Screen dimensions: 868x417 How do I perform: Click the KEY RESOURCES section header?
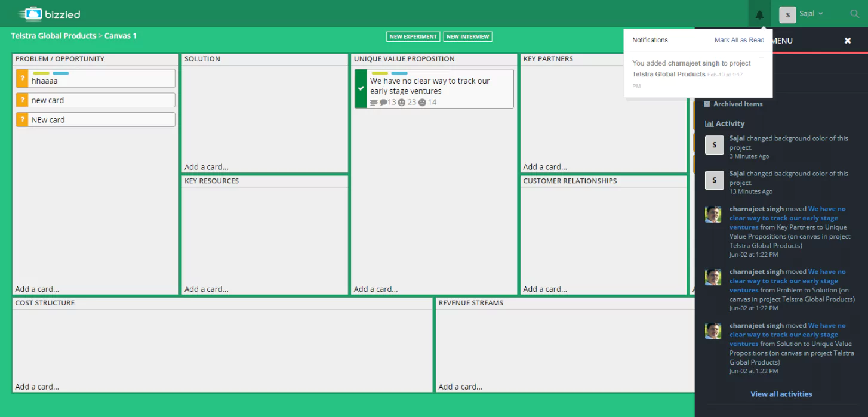click(x=211, y=181)
